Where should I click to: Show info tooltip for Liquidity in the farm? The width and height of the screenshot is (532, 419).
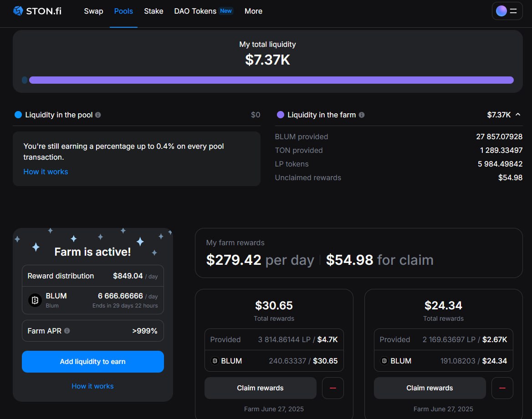tap(362, 115)
